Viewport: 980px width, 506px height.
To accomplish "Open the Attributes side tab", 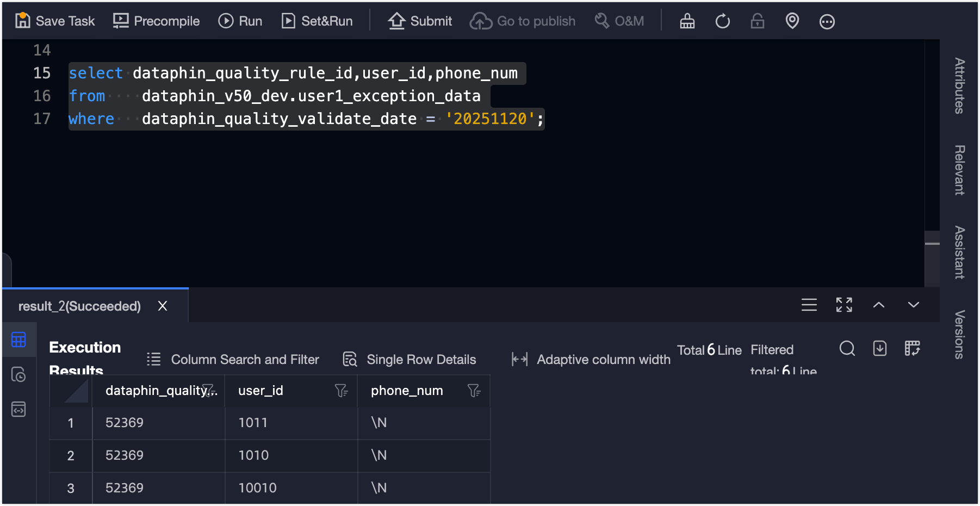I will pyautogui.click(x=960, y=86).
